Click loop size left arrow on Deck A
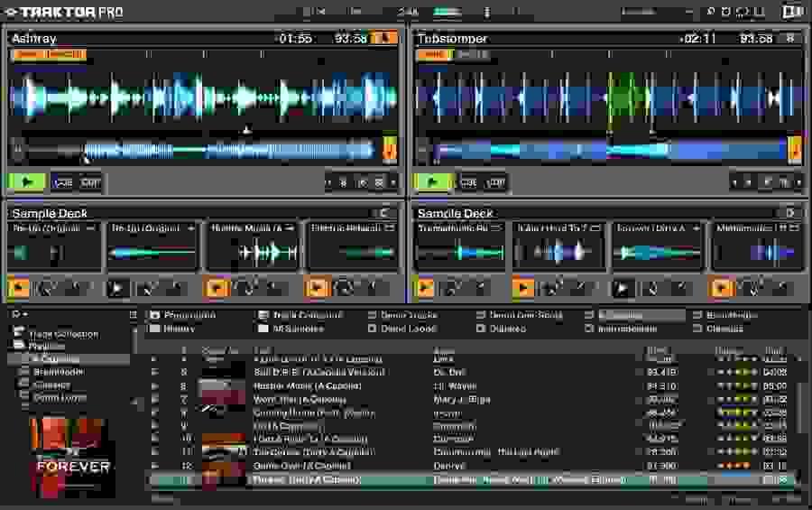 [328, 182]
